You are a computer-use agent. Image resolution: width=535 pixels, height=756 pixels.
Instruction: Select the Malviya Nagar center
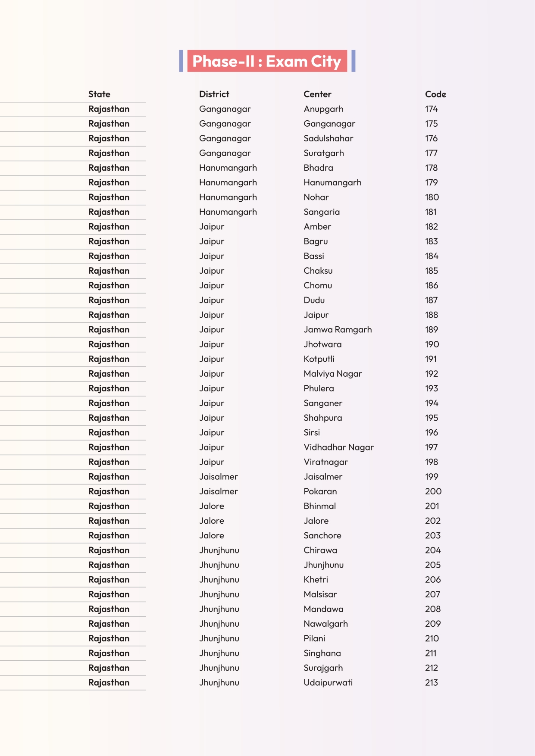tap(332, 374)
